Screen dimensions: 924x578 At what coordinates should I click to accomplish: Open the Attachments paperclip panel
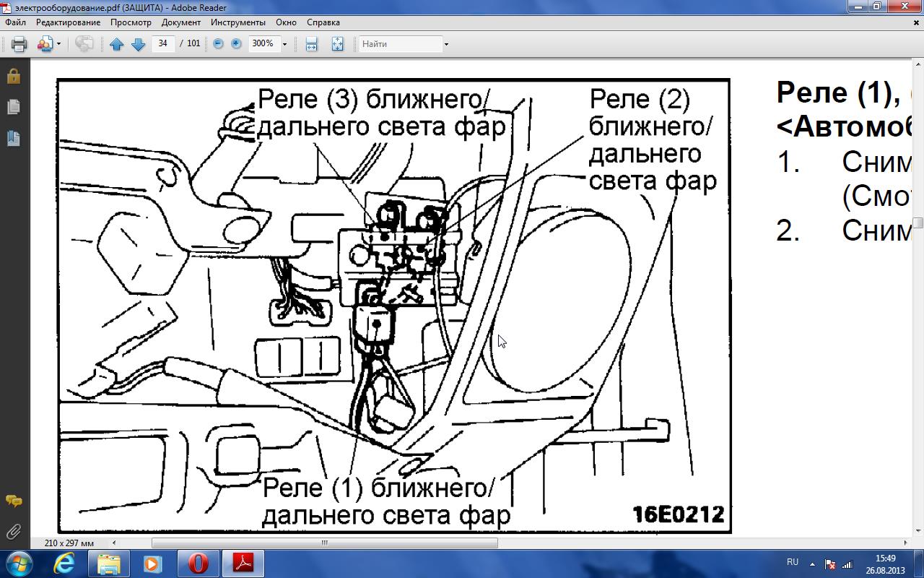(x=14, y=532)
